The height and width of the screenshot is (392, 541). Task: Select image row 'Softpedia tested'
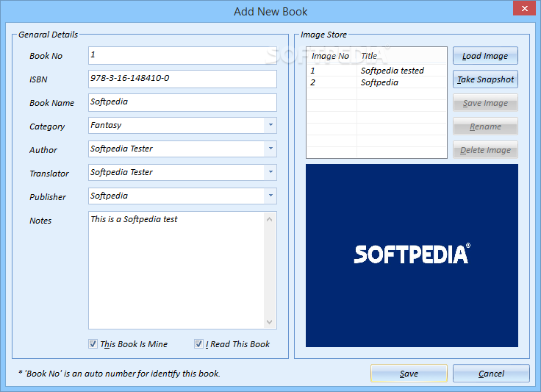[376, 71]
